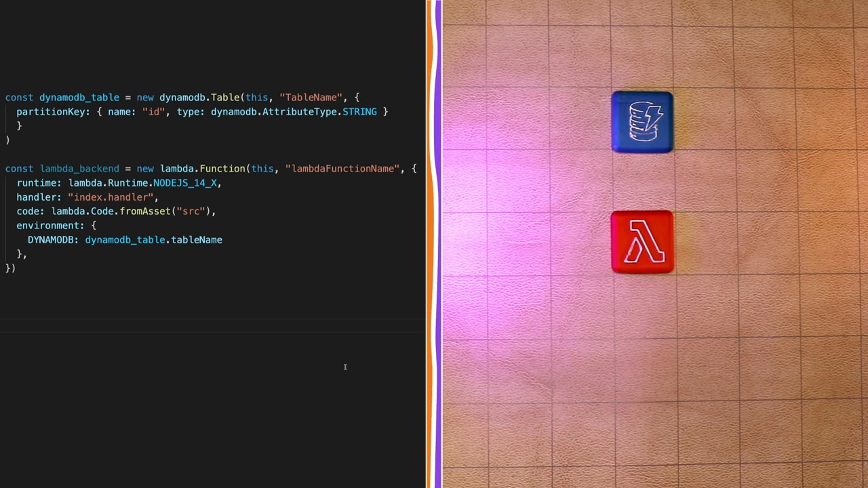Click the "index.handler" string value
868x488 pixels.
111,197
